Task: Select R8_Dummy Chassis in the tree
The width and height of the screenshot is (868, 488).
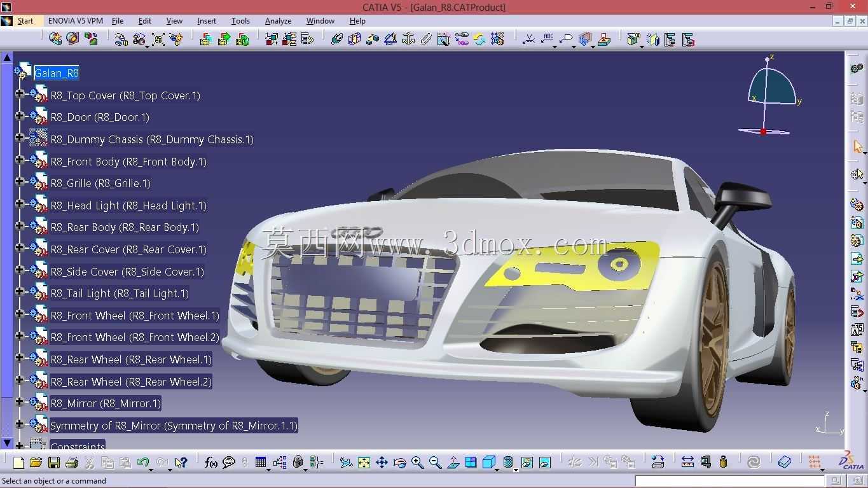Action: 152,139
